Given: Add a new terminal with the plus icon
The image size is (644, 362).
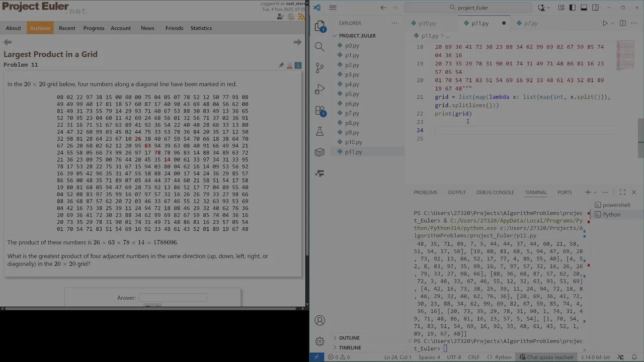Looking at the screenshot, I should pyautogui.click(x=588, y=192).
